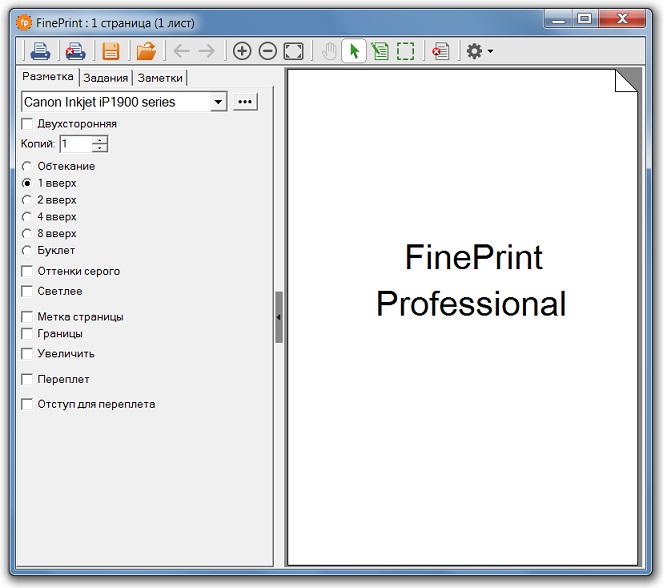This screenshot has height=588, width=663.
Task: Enable the Оттенки серого checkbox
Action: (x=27, y=271)
